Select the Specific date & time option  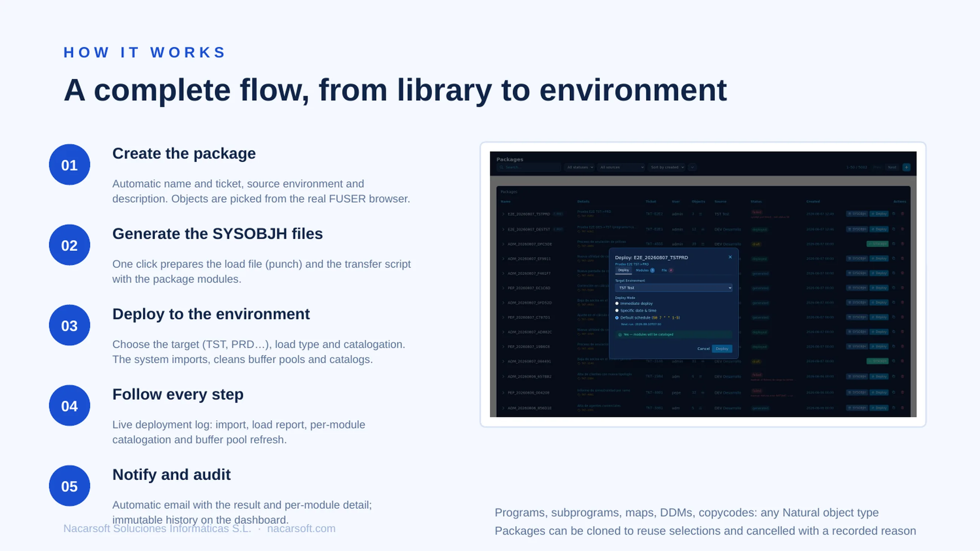[617, 310]
